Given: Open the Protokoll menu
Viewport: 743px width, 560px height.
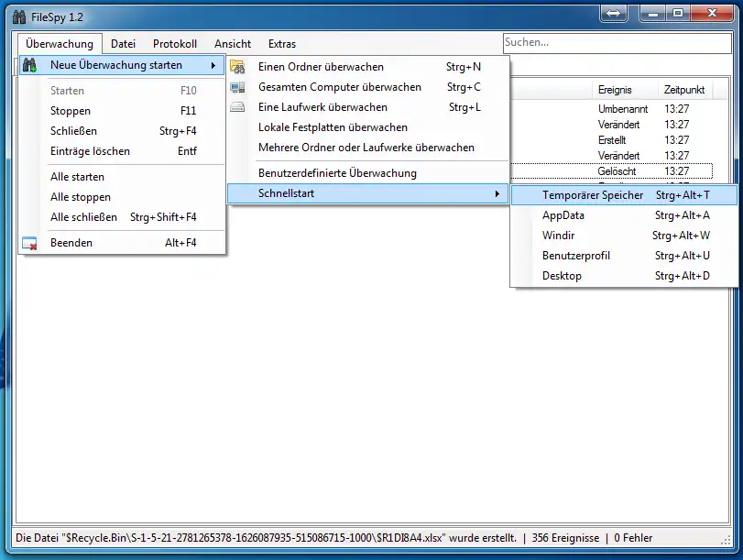Looking at the screenshot, I should (175, 44).
